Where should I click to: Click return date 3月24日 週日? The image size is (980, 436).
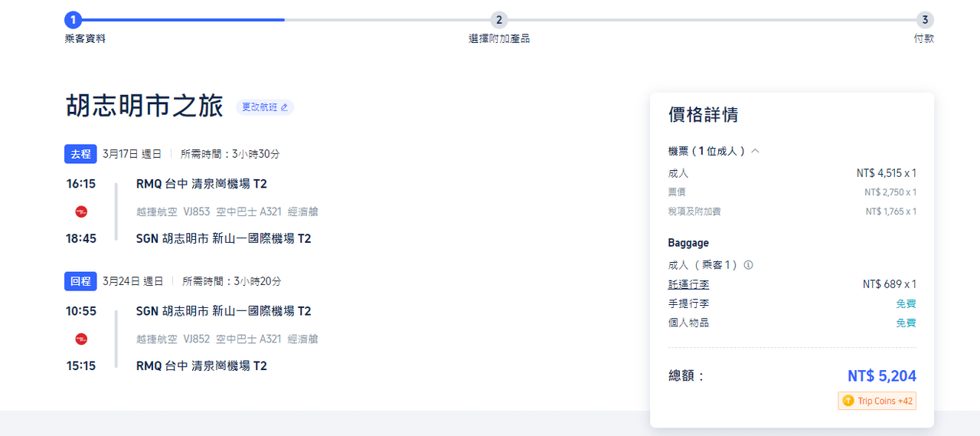click(133, 281)
